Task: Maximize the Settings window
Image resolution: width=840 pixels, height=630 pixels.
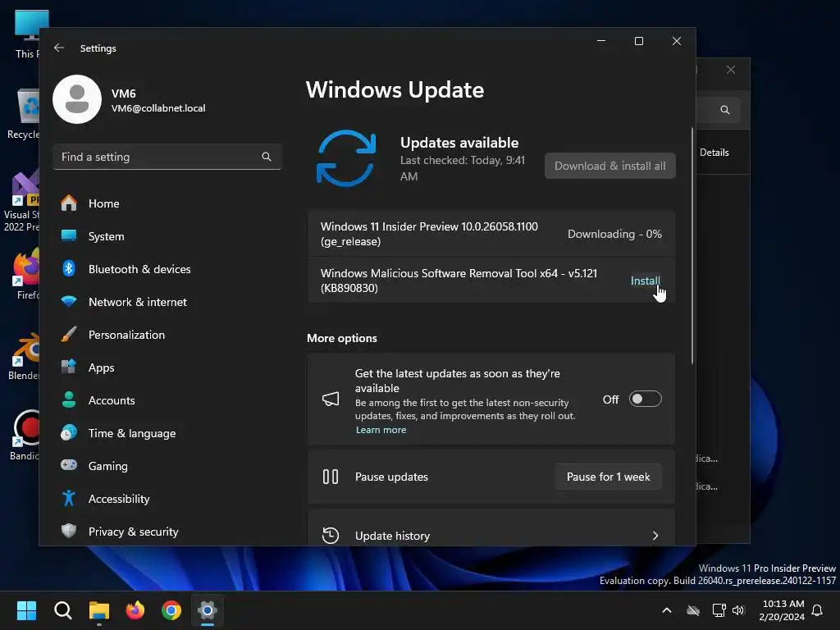Action: 638,41
